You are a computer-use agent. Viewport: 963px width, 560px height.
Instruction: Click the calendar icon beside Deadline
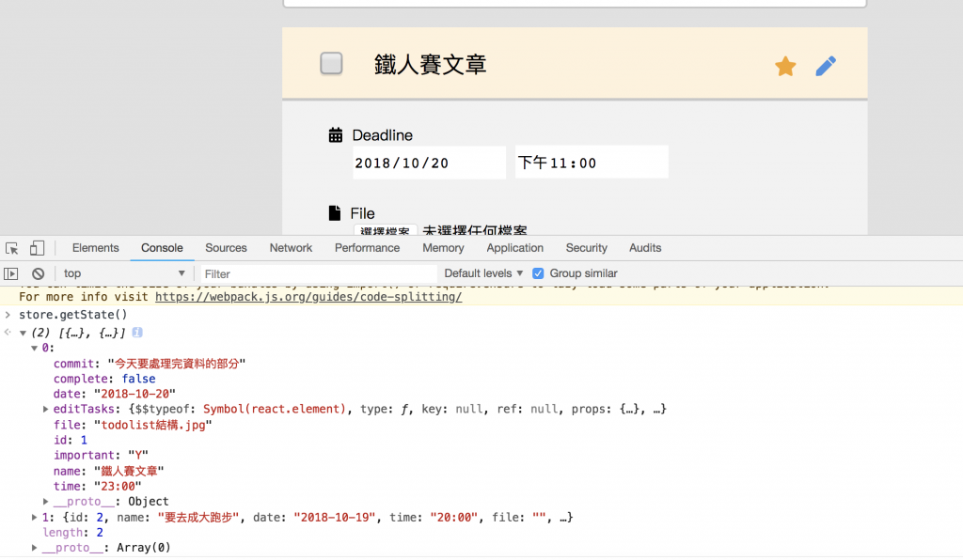pyautogui.click(x=336, y=135)
